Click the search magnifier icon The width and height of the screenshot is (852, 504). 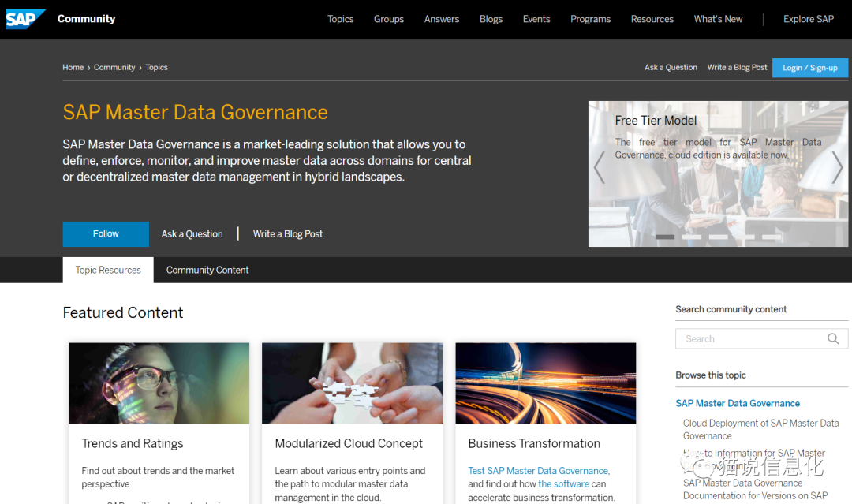coord(833,339)
